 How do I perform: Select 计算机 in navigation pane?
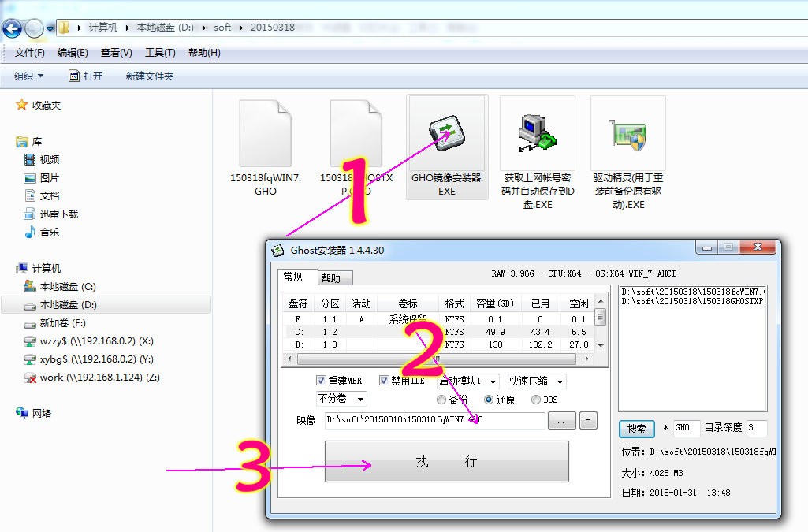(39, 268)
